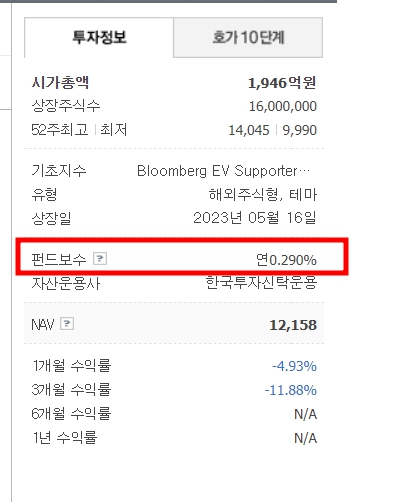Click the fund fee value 연0.290%

coord(286,260)
